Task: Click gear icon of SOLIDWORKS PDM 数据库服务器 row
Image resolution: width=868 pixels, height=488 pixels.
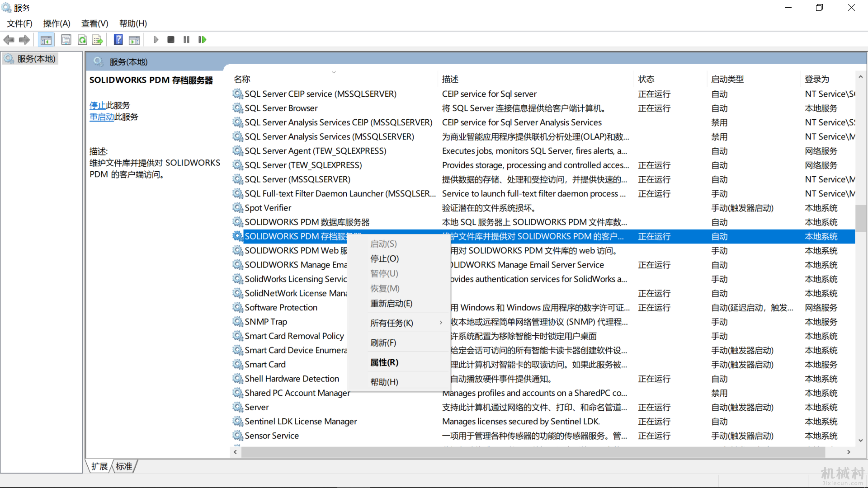Action: pos(238,222)
